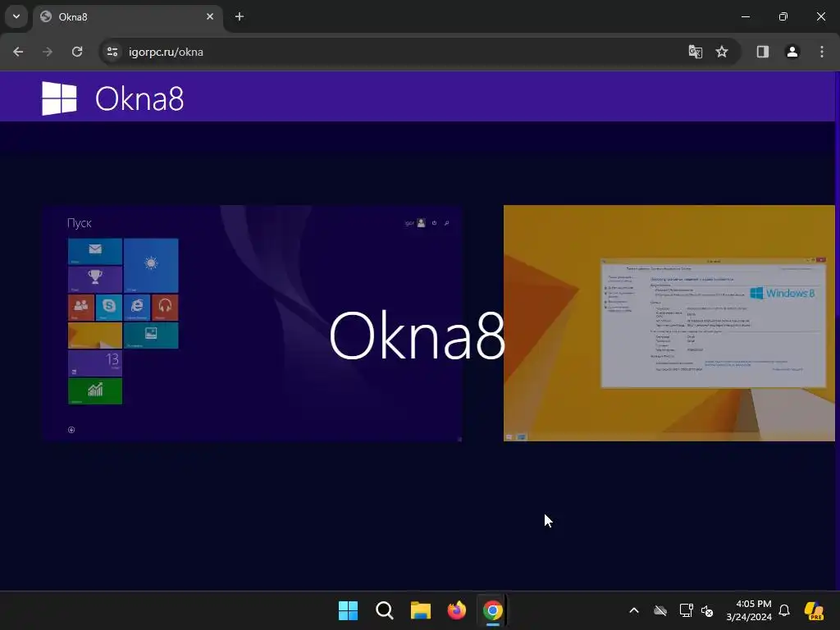Click the Photos tile
840x630 pixels.
coord(151,336)
